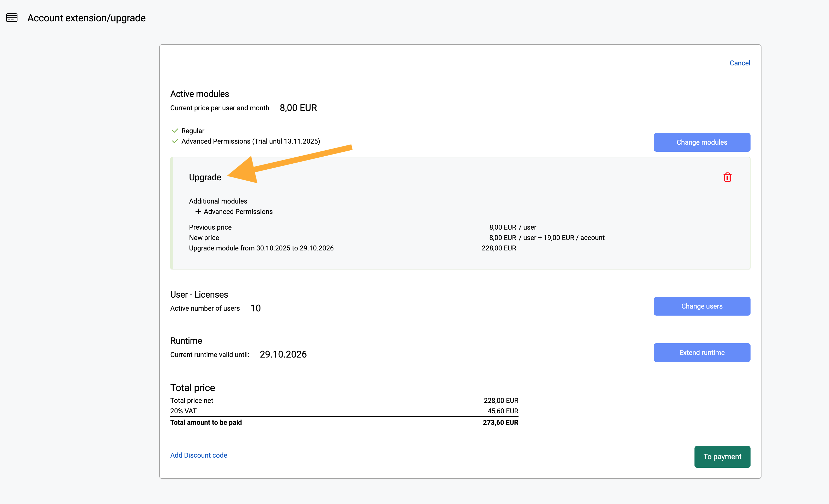Click the Additional modules label
Image resolution: width=829 pixels, height=504 pixels.
(218, 201)
